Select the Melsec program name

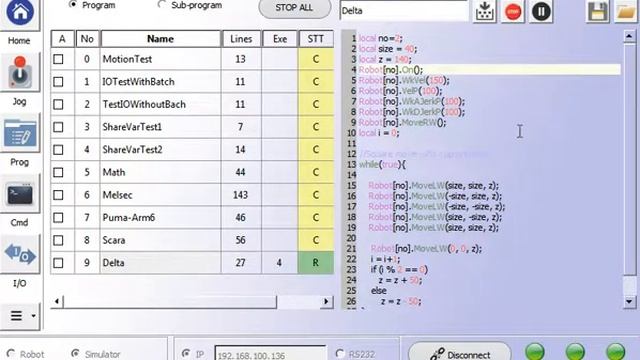tap(118, 195)
